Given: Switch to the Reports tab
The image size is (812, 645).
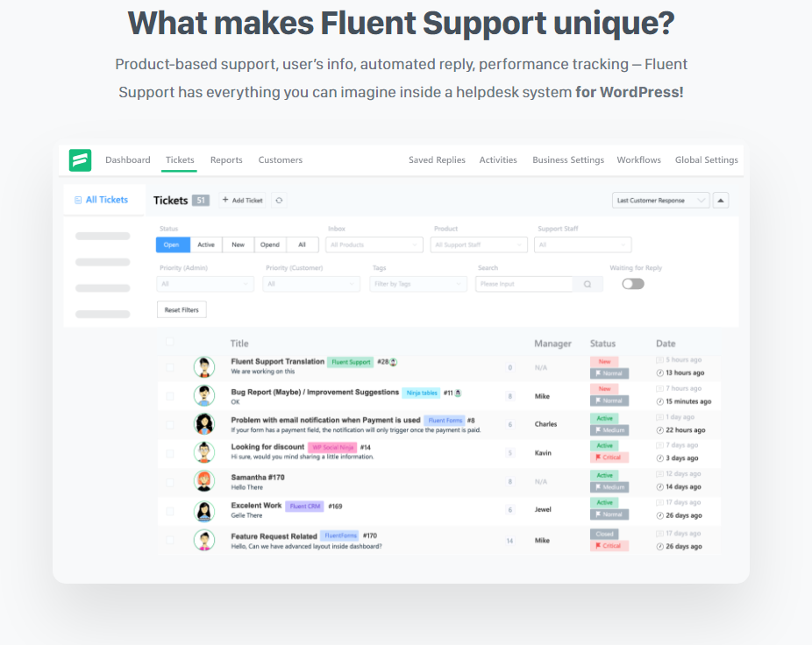Looking at the screenshot, I should 226,160.
